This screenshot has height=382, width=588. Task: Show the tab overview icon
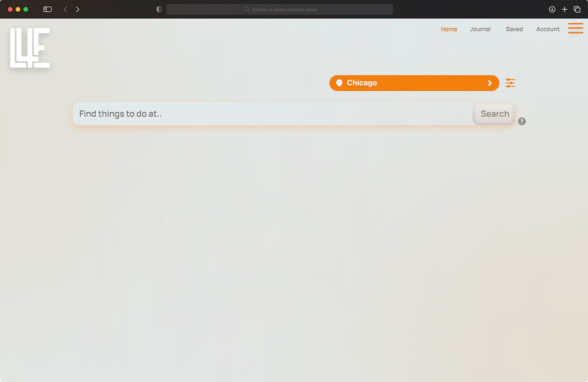click(x=577, y=10)
